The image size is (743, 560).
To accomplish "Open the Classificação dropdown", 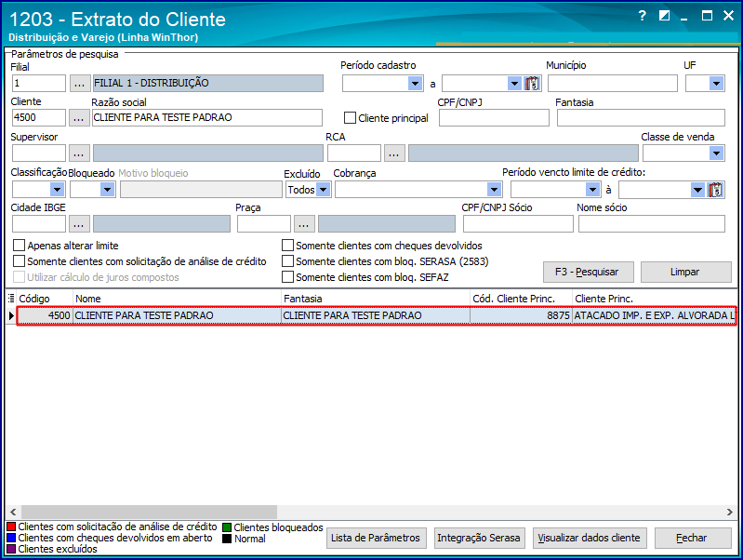I will [x=58, y=190].
